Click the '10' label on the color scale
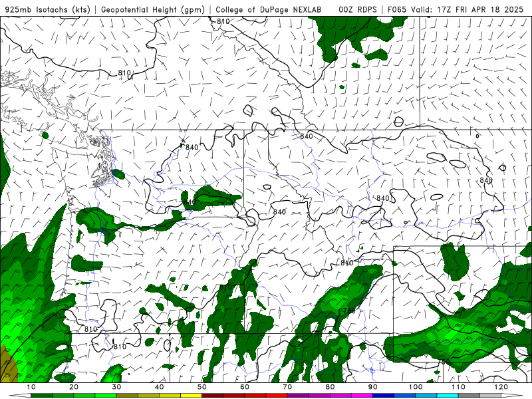Viewport: 532px width, 399px height. [x=31, y=387]
